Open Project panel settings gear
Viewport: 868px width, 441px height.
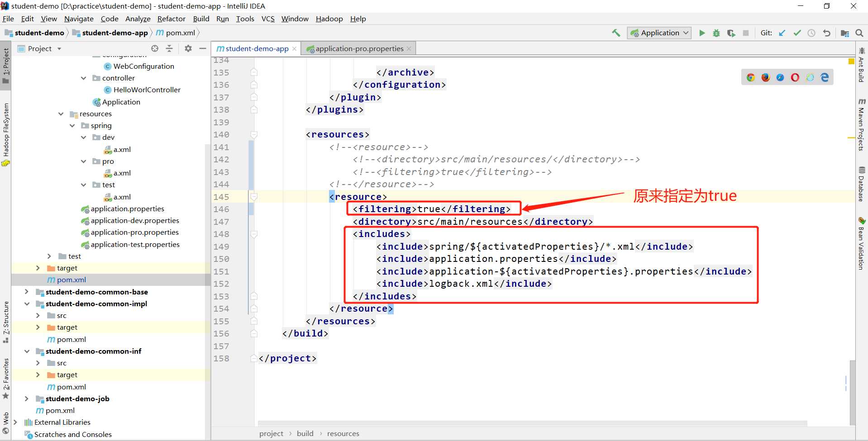188,48
